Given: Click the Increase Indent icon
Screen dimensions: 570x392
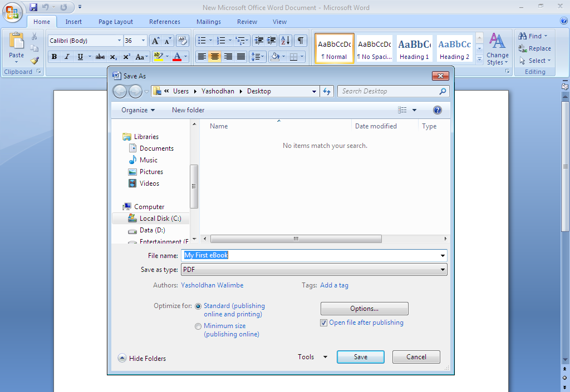Looking at the screenshot, I should coord(271,41).
